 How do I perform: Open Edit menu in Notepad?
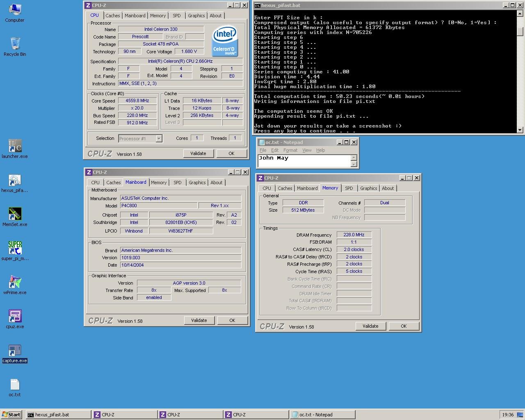275,150
